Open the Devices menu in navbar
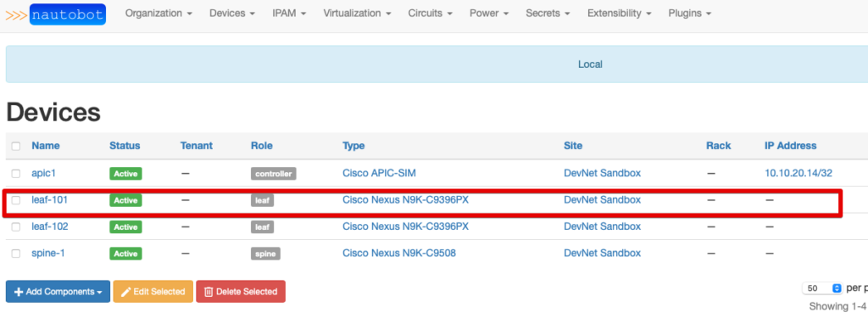This screenshot has height=335, width=868. tap(232, 14)
